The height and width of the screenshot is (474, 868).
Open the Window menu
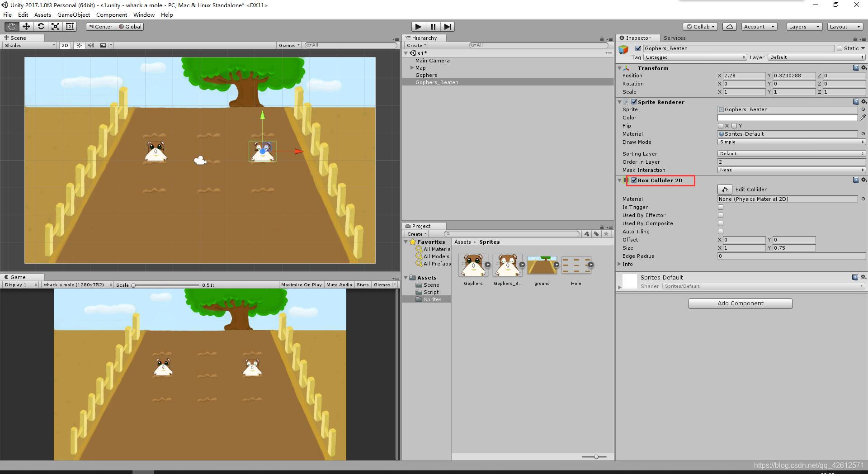tap(144, 14)
